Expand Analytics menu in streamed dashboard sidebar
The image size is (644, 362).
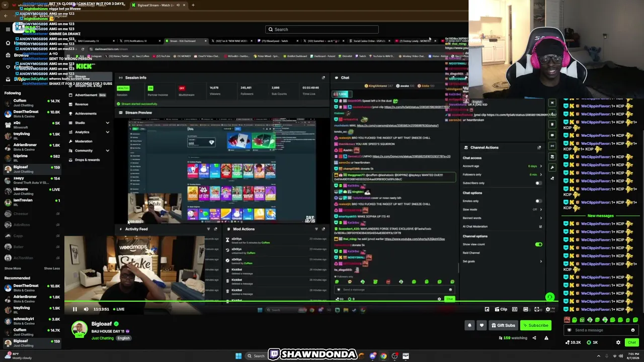(107, 132)
